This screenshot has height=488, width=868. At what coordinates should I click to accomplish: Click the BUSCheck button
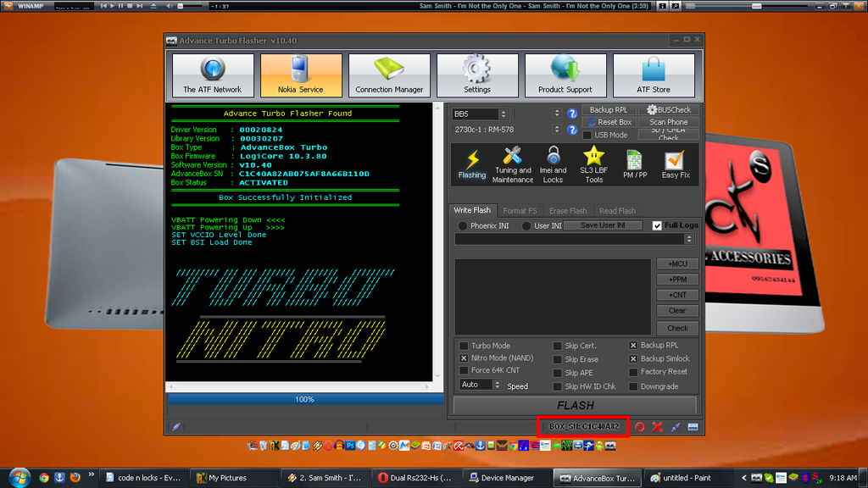click(x=668, y=110)
